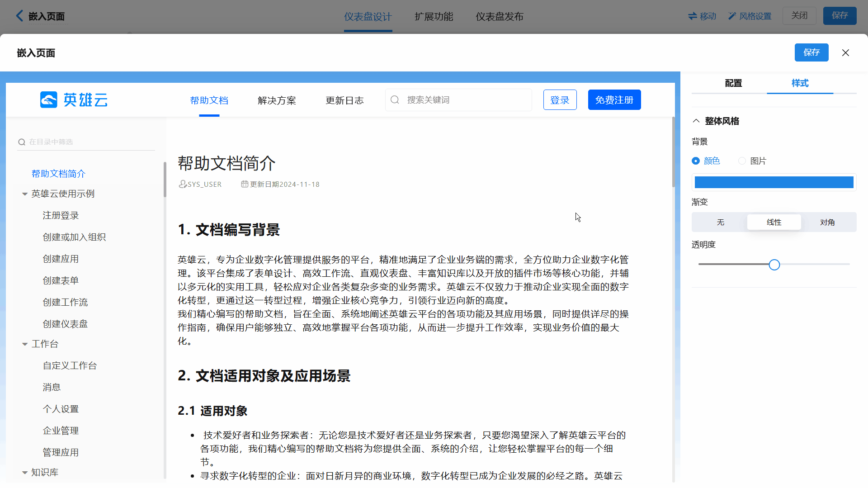Screen dimensions: 868x488
Task: Collapse the 知识库 tree node
Action: [25, 473]
